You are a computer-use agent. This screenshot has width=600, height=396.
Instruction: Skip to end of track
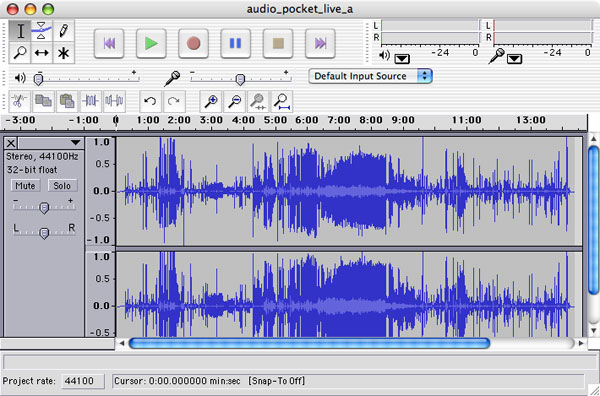click(320, 43)
